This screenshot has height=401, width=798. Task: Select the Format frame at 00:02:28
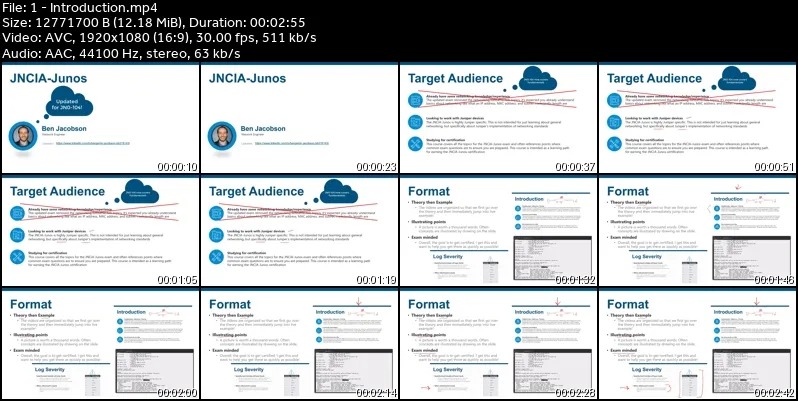pyautogui.click(x=498, y=344)
